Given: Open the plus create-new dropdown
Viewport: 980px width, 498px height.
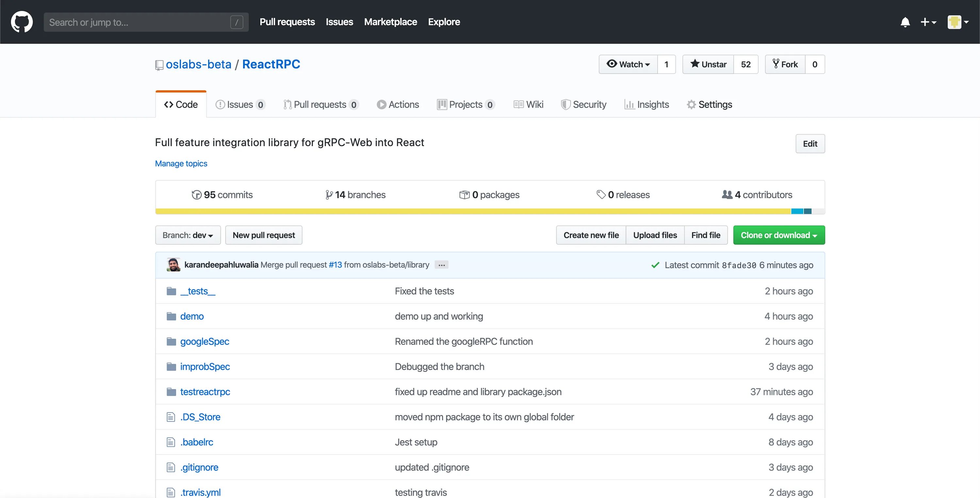Looking at the screenshot, I should (x=928, y=22).
